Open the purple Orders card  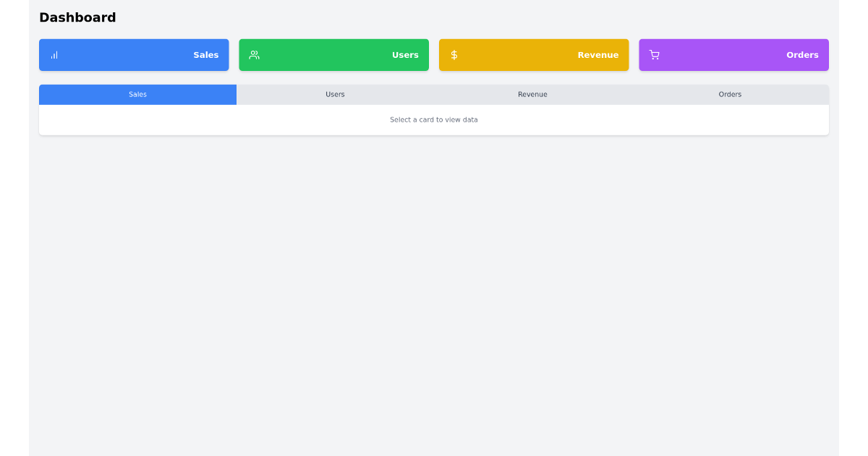(x=733, y=54)
